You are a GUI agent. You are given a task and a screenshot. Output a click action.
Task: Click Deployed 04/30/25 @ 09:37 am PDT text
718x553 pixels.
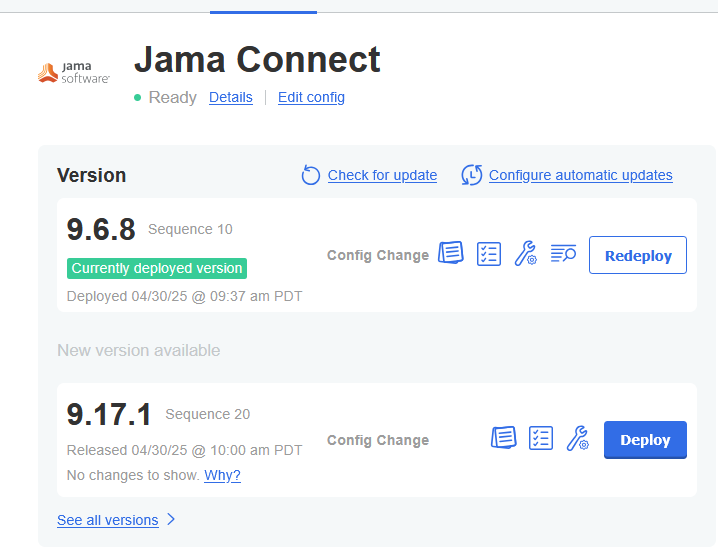coord(185,296)
